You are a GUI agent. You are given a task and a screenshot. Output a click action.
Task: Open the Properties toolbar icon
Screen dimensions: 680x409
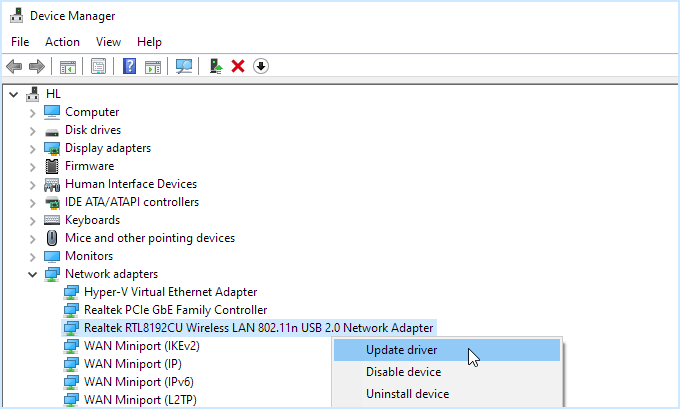[98, 66]
